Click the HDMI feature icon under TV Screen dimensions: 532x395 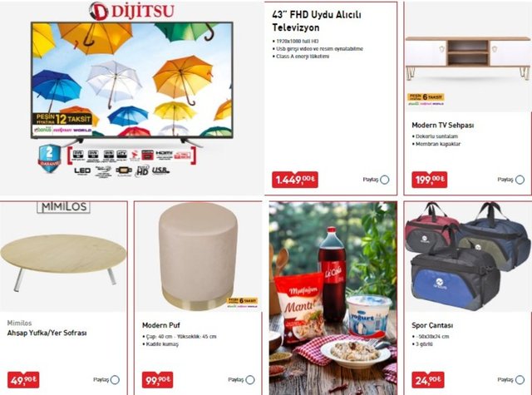coord(164,155)
